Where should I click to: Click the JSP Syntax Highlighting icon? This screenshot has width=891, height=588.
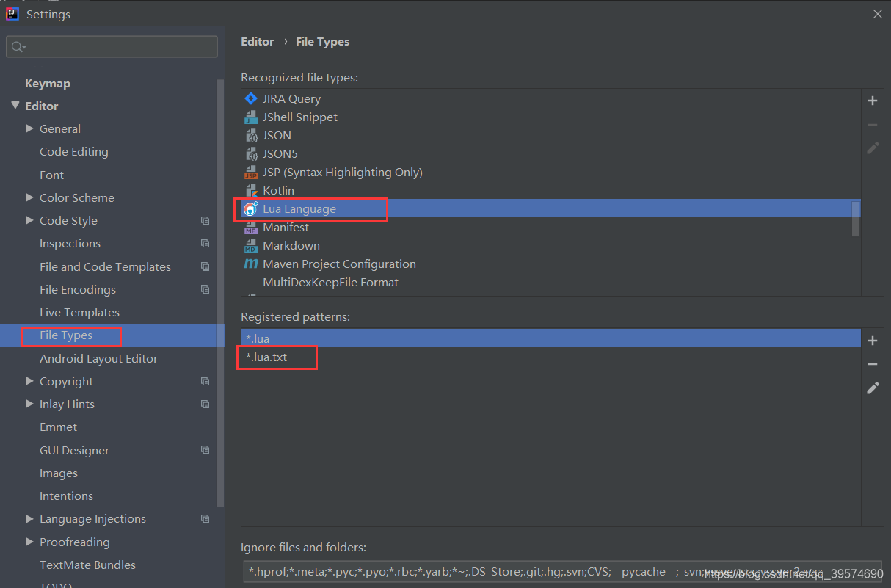click(x=251, y=172)
